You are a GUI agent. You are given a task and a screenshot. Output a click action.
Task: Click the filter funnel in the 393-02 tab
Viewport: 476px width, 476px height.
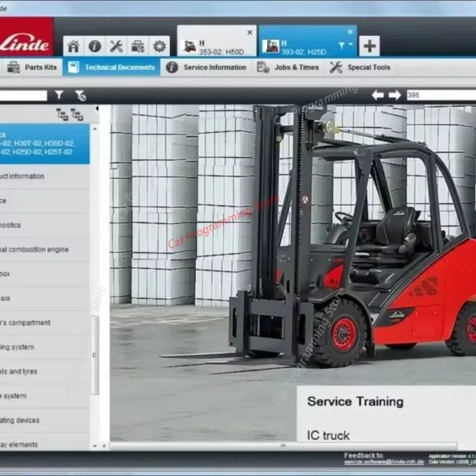pyautogui.click(x=342, y=45)
